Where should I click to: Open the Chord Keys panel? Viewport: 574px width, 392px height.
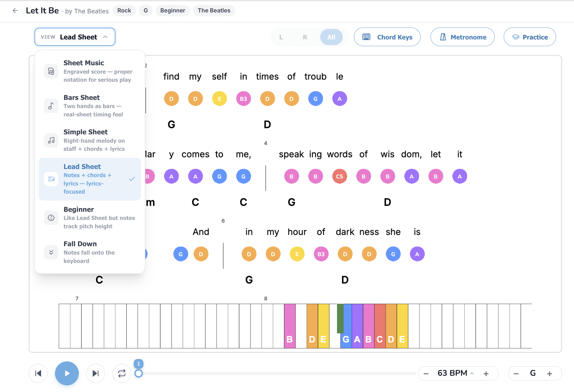(x=387, y=37)
